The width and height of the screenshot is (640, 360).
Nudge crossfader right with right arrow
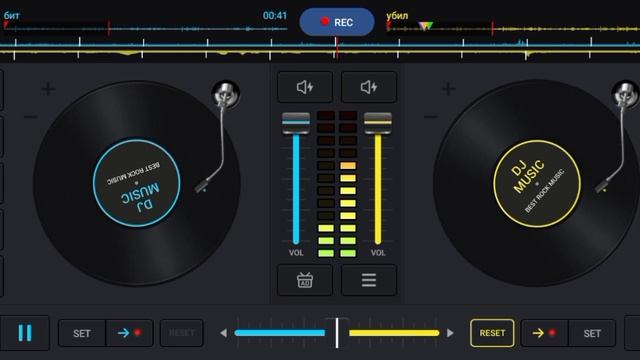point(450,333)
